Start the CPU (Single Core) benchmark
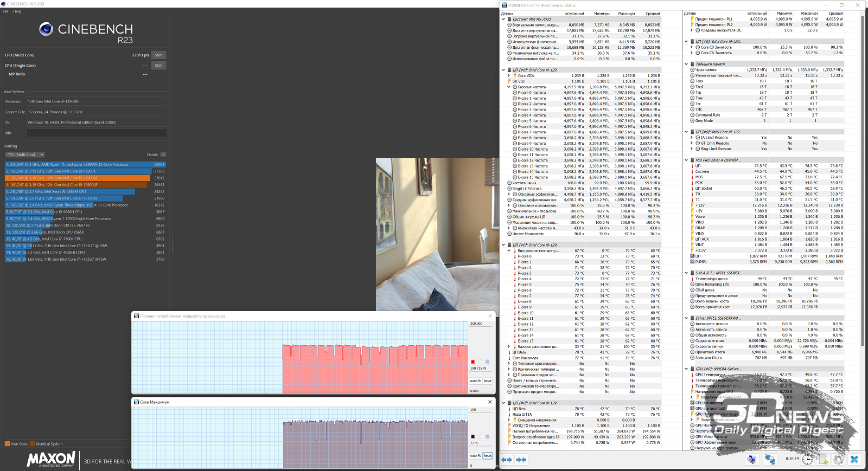Screen dimensions: 868x471 (158, 66)
